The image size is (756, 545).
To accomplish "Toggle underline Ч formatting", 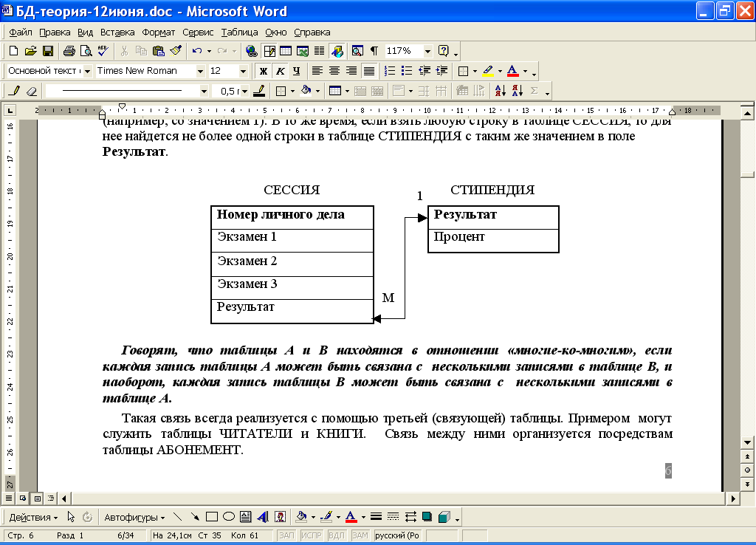I will click(297, 71).
